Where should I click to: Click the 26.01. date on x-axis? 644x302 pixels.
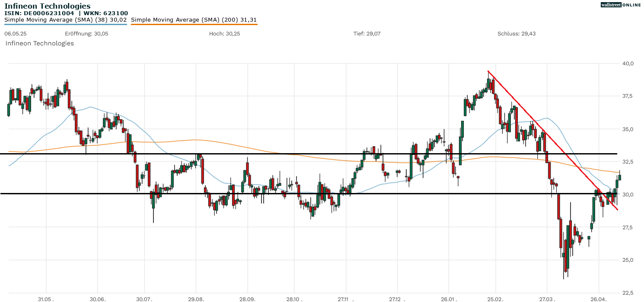pyautogui.click(x=449, y=299)
